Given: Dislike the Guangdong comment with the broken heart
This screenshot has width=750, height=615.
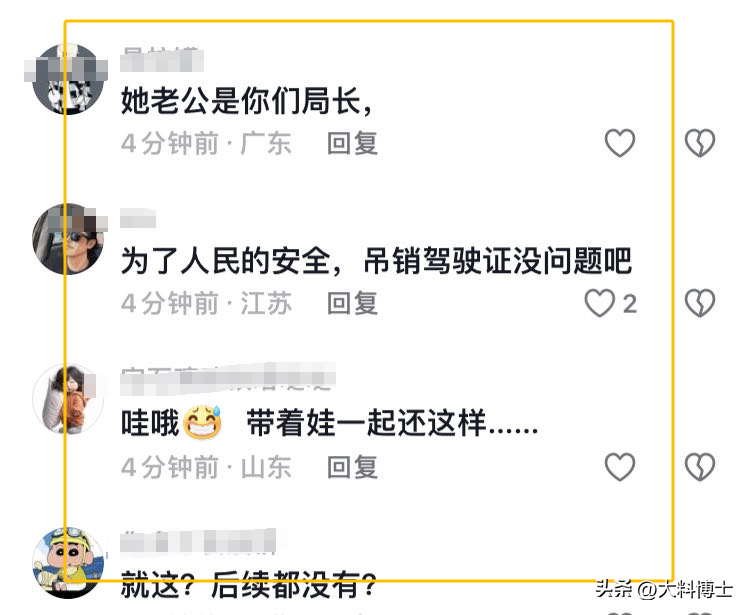Looking at the screenshot, I should 700,143.
